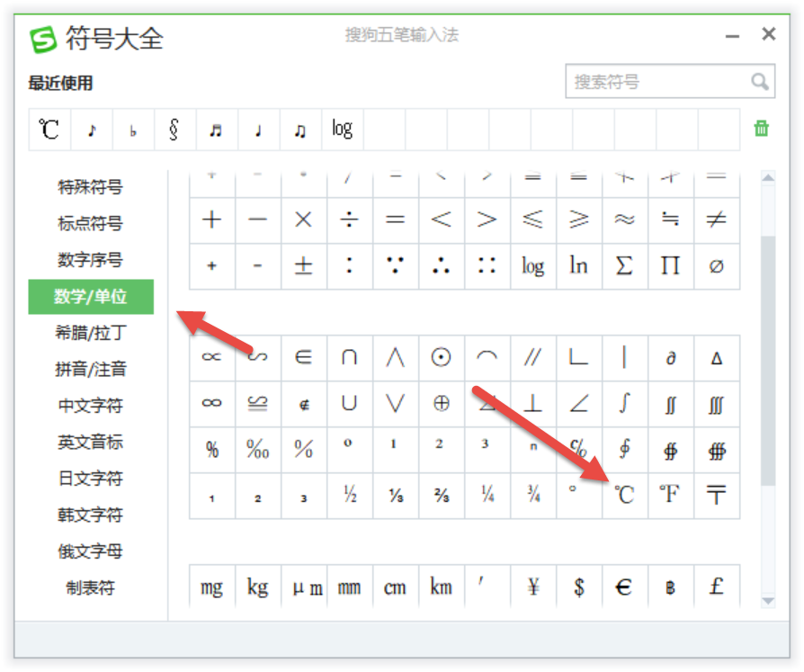The width and height of the screenshot is (804, 672).
Task: Insert the not equal sign ≠
Action: click(x=717, y=220)
